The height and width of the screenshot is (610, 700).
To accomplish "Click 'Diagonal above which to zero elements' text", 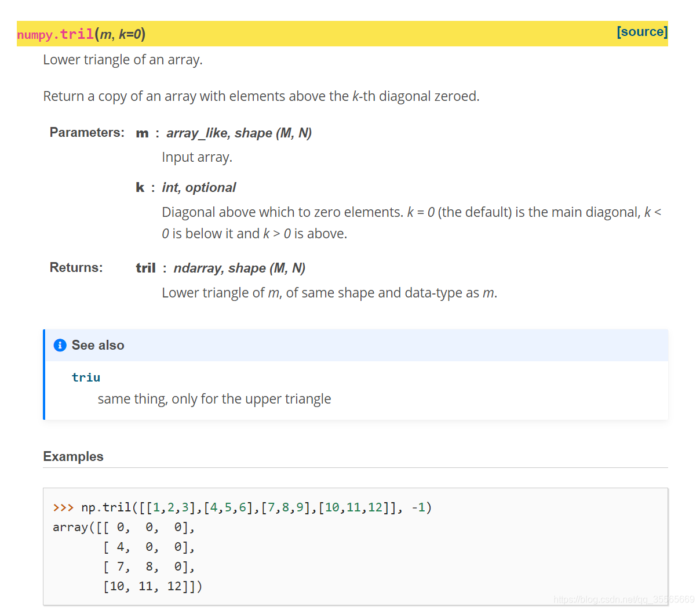I will (411, 223).
